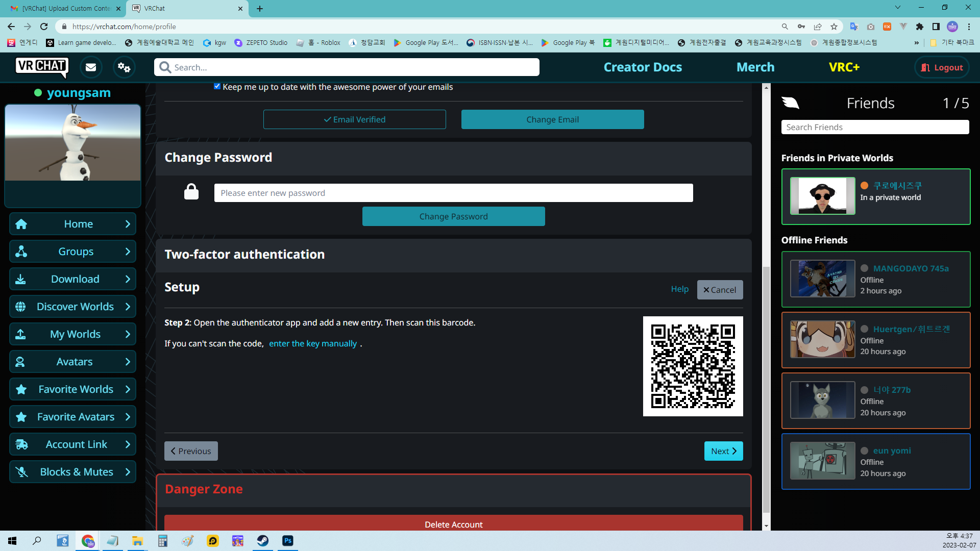Viewport: 980px width, 551px height.
Task: Click enter the key manually link
Action: coord(313,343)
